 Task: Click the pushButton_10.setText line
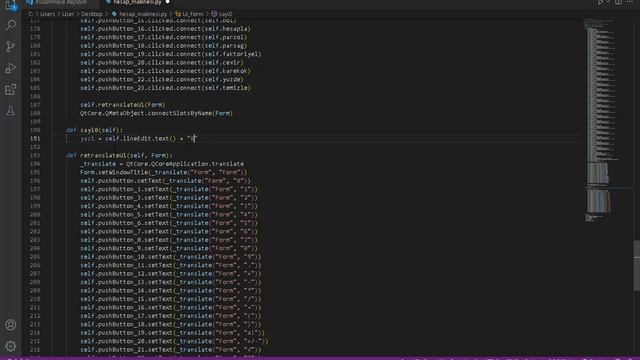(x=171, y=257)
